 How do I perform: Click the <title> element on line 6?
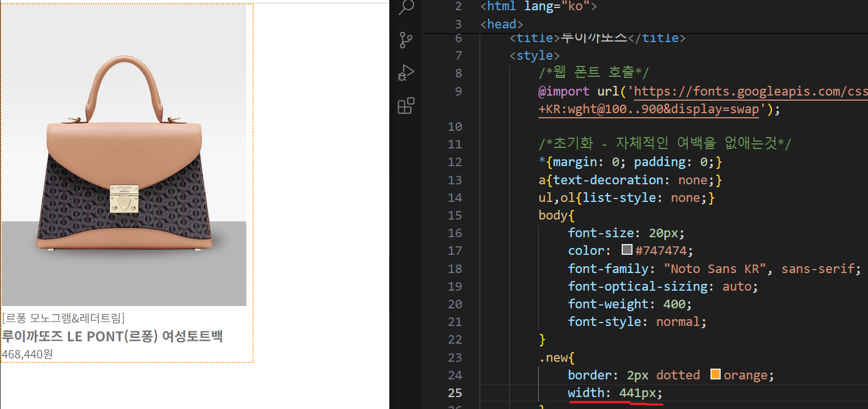tap(598, 38)
